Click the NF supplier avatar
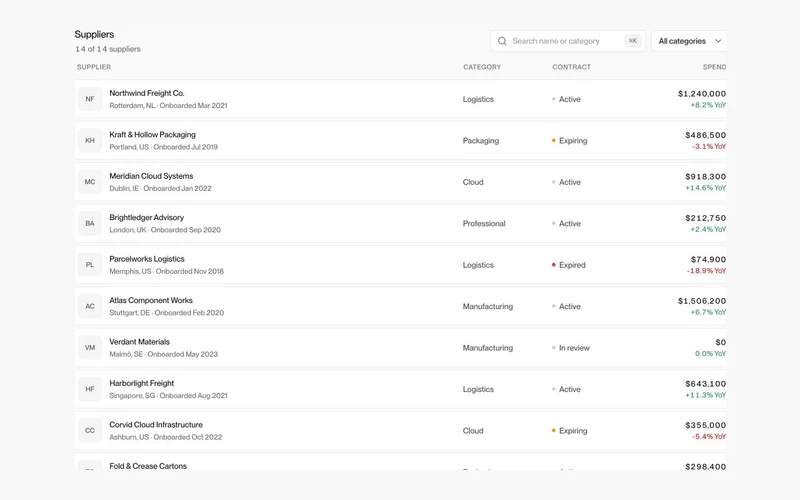 coord(90,99)
